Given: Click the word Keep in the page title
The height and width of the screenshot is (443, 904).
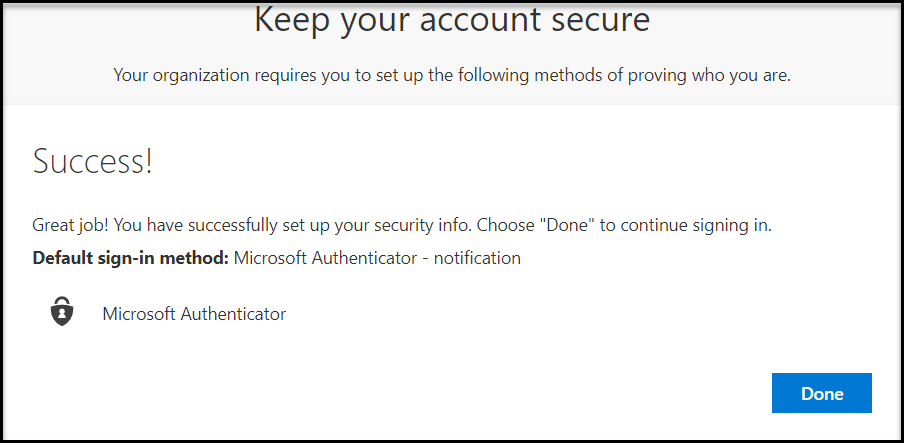Looking at the screenshot, I should point(292,20).
